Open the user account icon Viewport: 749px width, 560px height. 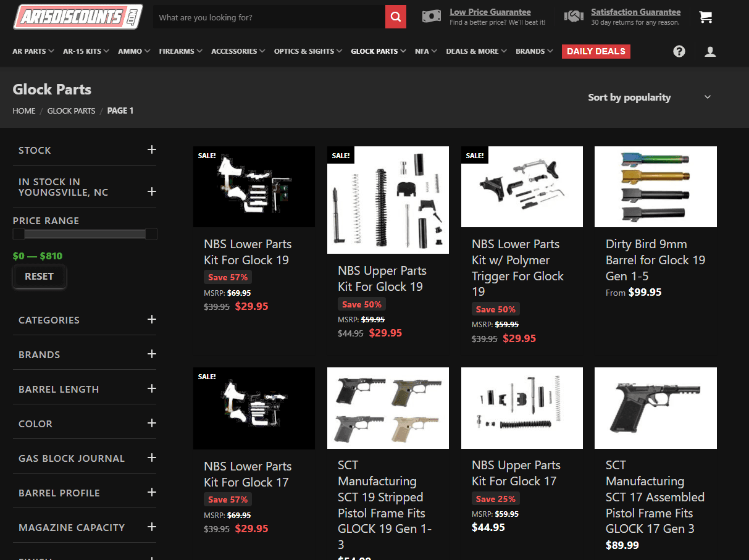click(x=710, y=52)
